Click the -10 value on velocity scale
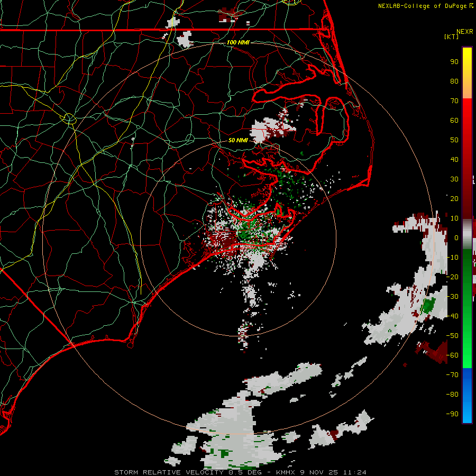 [452, 258]
